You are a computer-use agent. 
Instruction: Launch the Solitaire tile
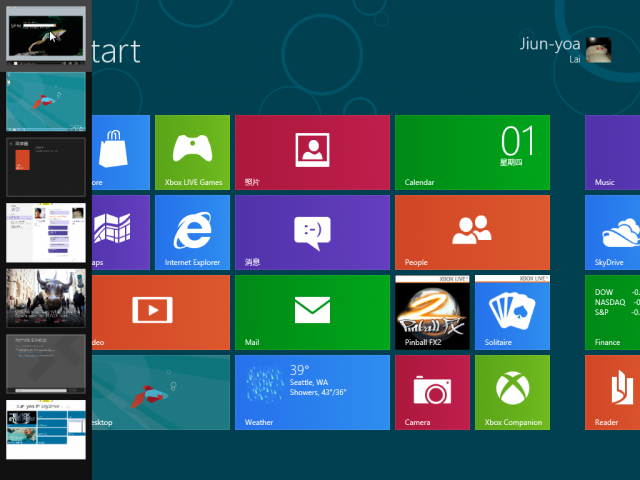pos(512,312)
